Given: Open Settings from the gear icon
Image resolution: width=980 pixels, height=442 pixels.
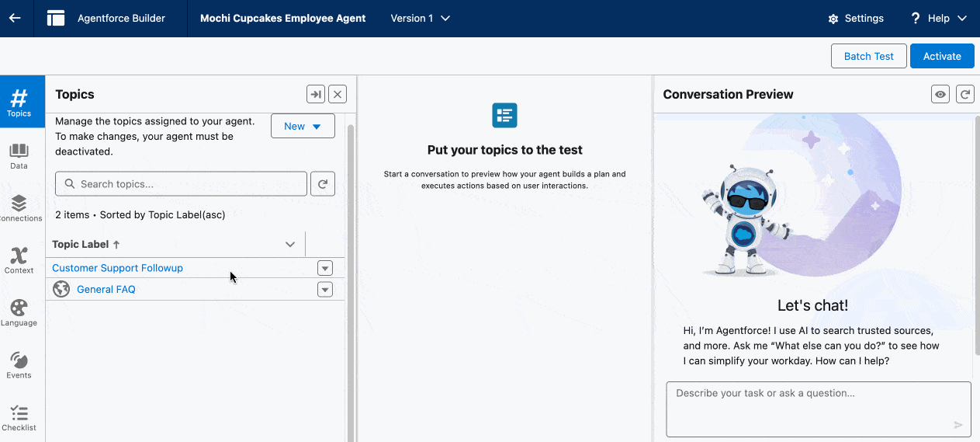Looking at the screenshot, I should pyautogui.click(x=856, y=18).
